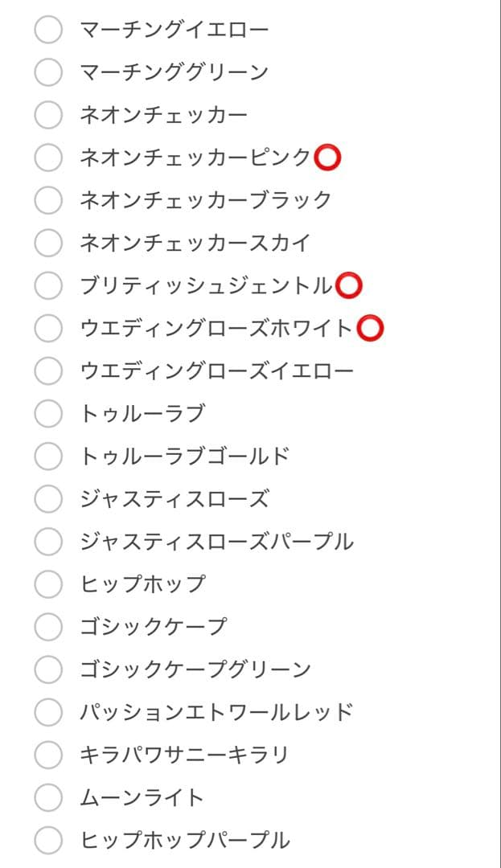This screenshot has height=868, width=501.
Task: Select the マーチングイエロー radio button
Action: pyautogui.click(x=47, y=27)
